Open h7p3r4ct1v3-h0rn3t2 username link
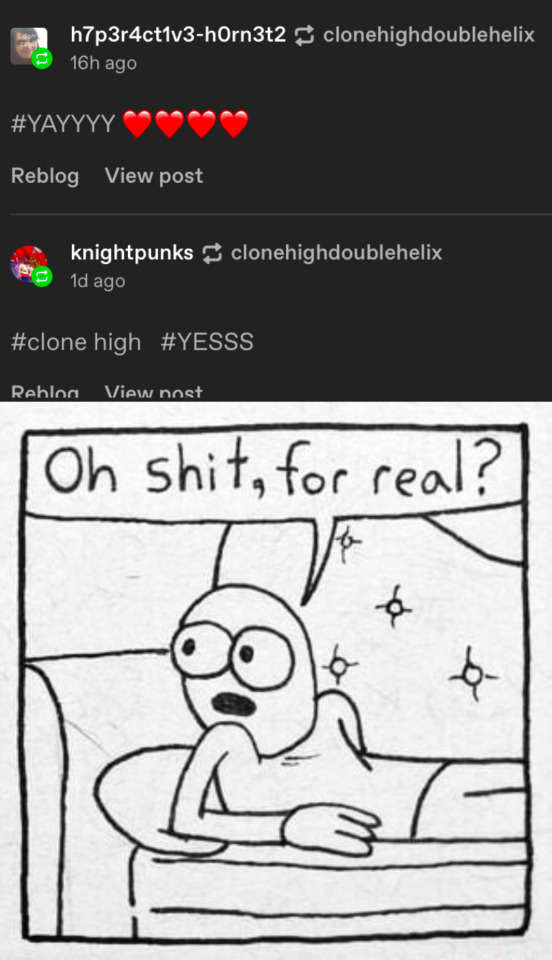This screenshot has width=552, height=960. 178,35
